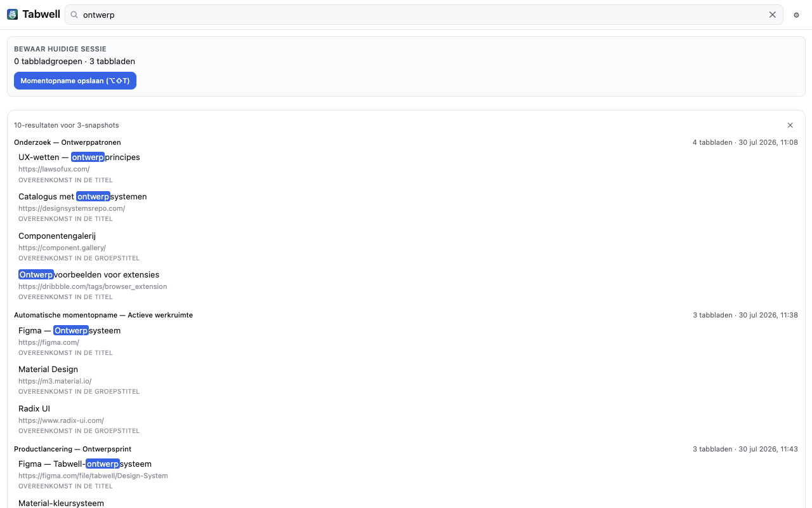Click the https://www.radix-ui.com/ URL
Viewport: 812px width, 508px height.
[61, 420]
